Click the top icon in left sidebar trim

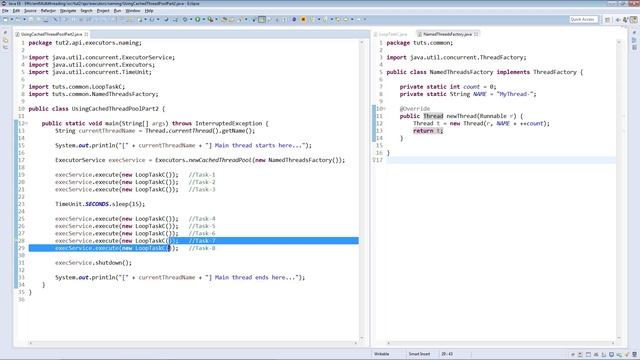[5, 33]
